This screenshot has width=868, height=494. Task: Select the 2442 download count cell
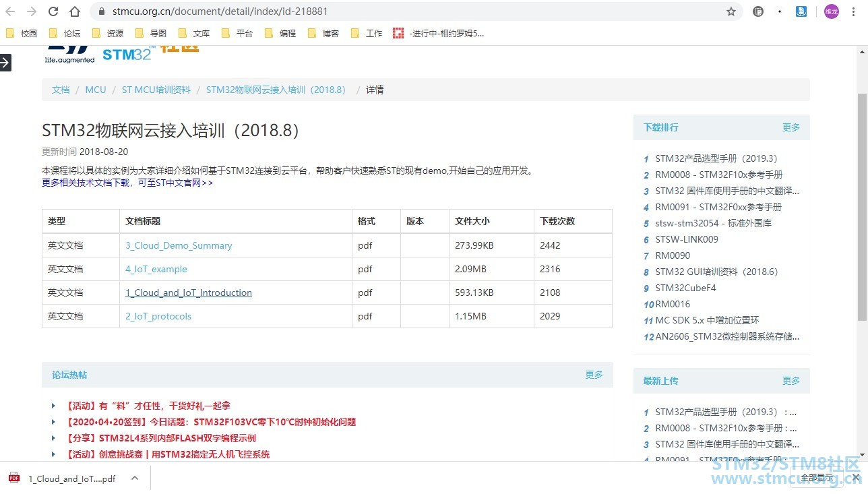coord(573,245)
